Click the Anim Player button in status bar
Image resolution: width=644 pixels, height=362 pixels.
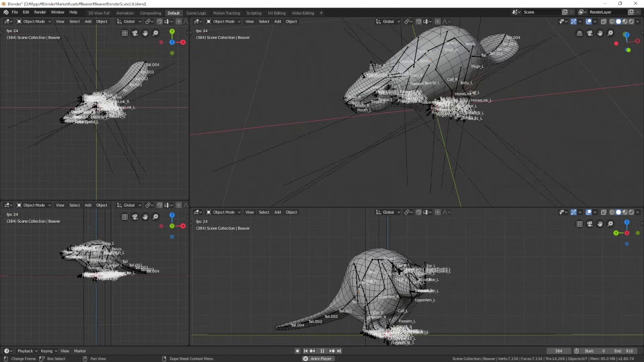tap(317, 358)
